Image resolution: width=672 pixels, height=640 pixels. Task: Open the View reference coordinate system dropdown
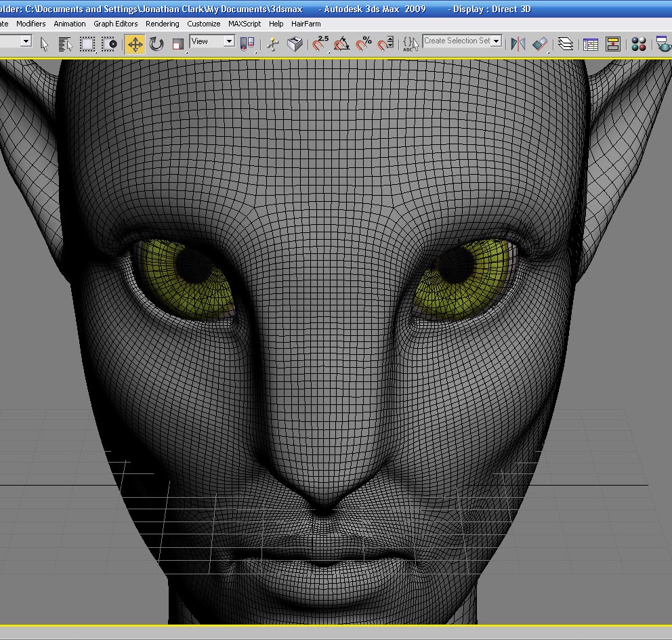click(212, 41)
